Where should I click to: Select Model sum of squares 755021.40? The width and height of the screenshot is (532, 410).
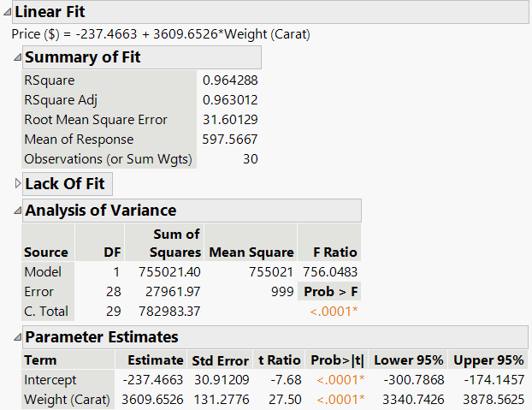[169, 272]
